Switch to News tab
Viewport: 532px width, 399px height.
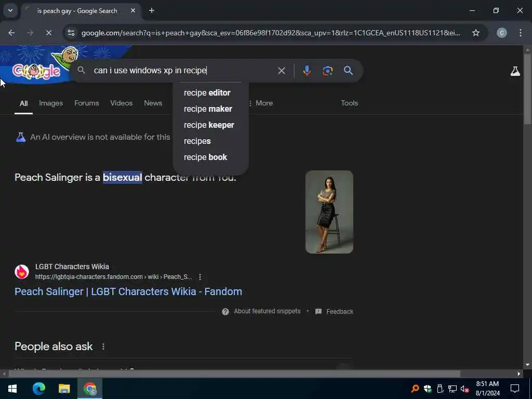click(x=153, y=103)
